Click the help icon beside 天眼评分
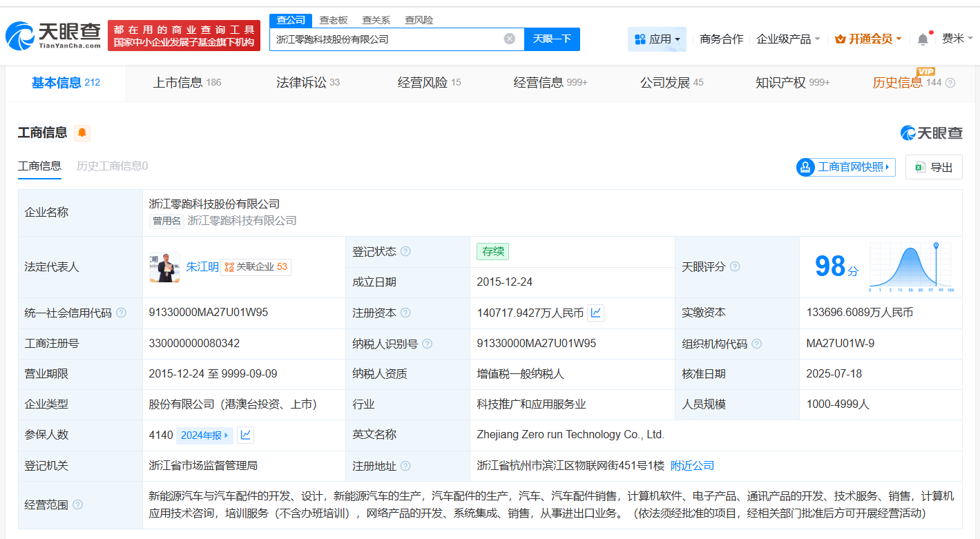 734,267
